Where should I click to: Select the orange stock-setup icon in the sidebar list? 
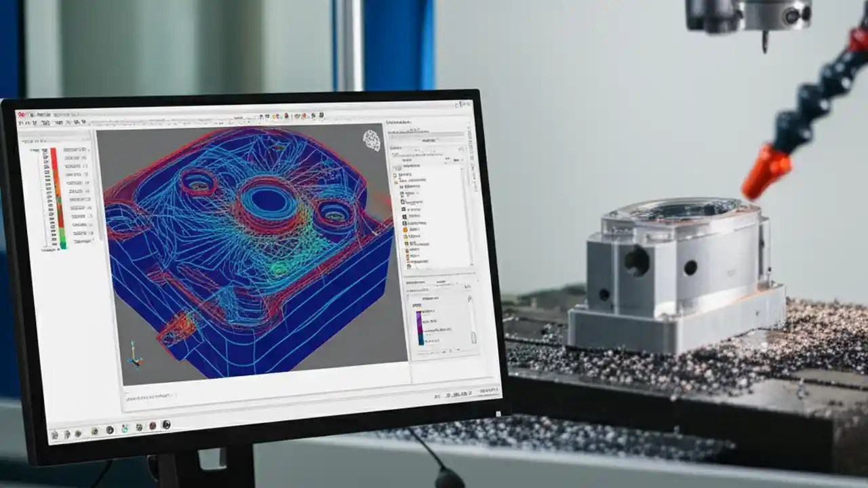[x=404, y=230]
